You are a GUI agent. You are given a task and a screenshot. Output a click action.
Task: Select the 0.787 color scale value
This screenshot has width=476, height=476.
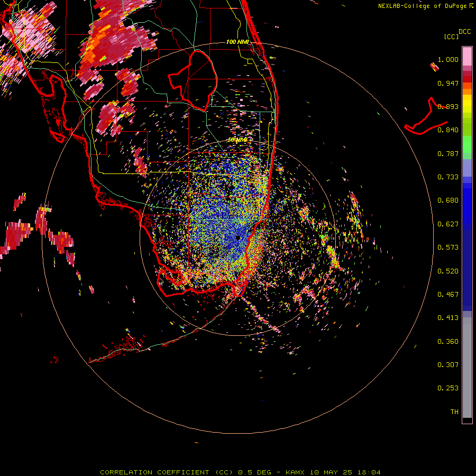point(448,153)
